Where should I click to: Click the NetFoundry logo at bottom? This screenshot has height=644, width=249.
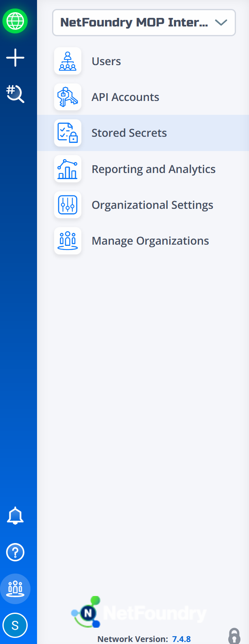click(x=139, y=612)
